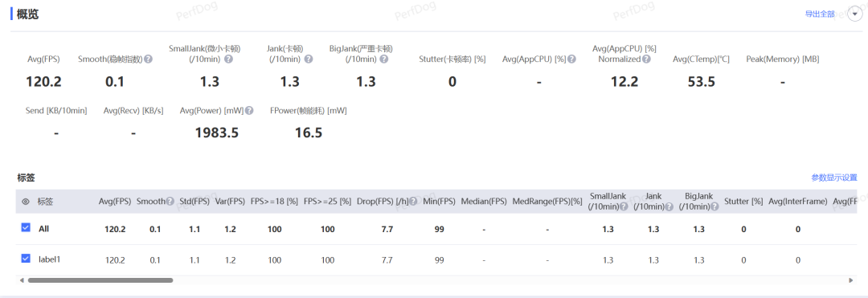Click Avg(Power) value 1983.5
868x298 pixels.
tap(216, 133)
